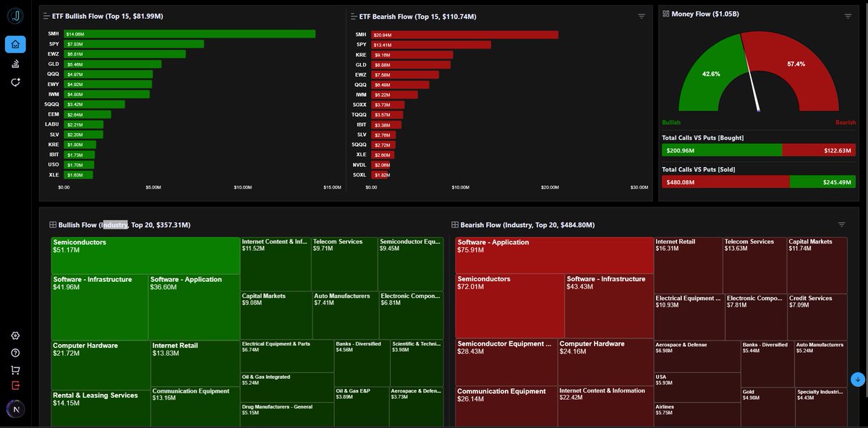Select Aerospace & Defense $6.98M bearish tile
868x428 pixels.
coord(697,355)
